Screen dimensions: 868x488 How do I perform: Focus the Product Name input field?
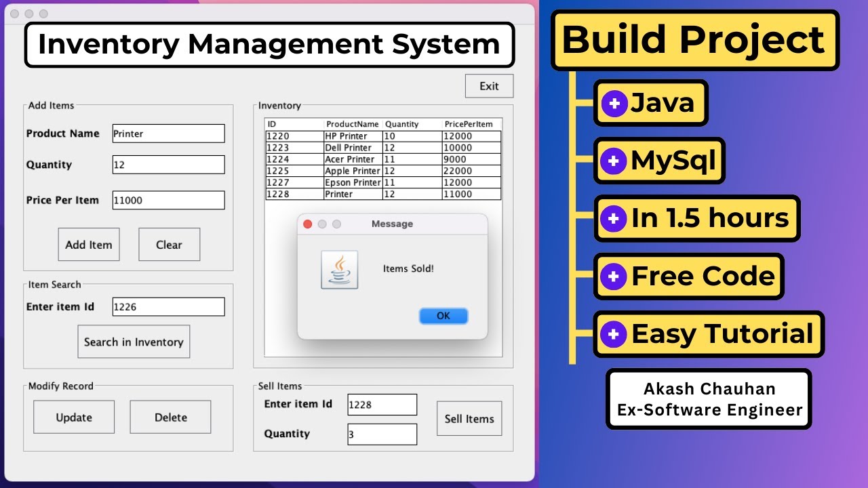[x=168, y=134]
